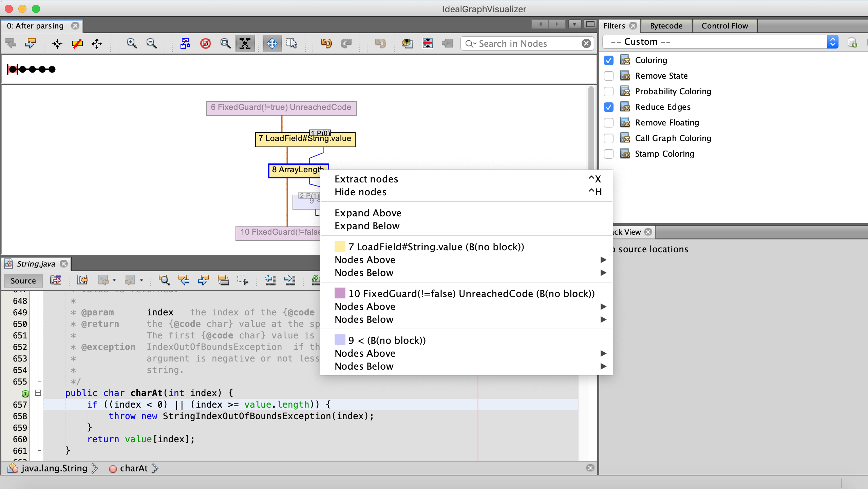Expand Nodes Below for node 7 LoadField
The height and width of the screenshot is (489, 868).
[x=364, y=272]
